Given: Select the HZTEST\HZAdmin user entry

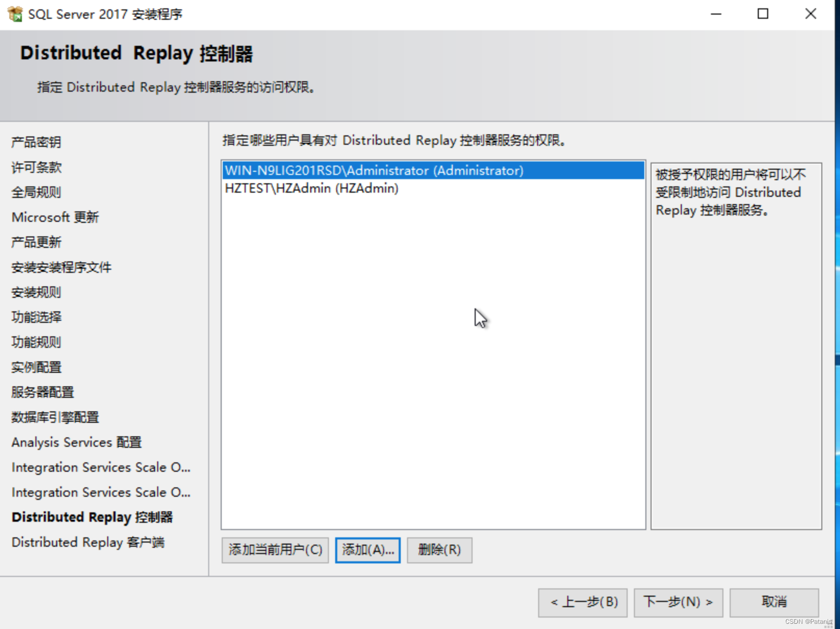Looking at the screenshot, I should (433, 188).
